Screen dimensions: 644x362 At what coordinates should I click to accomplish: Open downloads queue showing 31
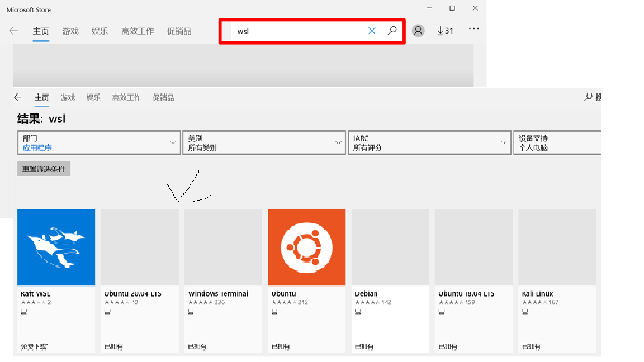tap(445, 31)
